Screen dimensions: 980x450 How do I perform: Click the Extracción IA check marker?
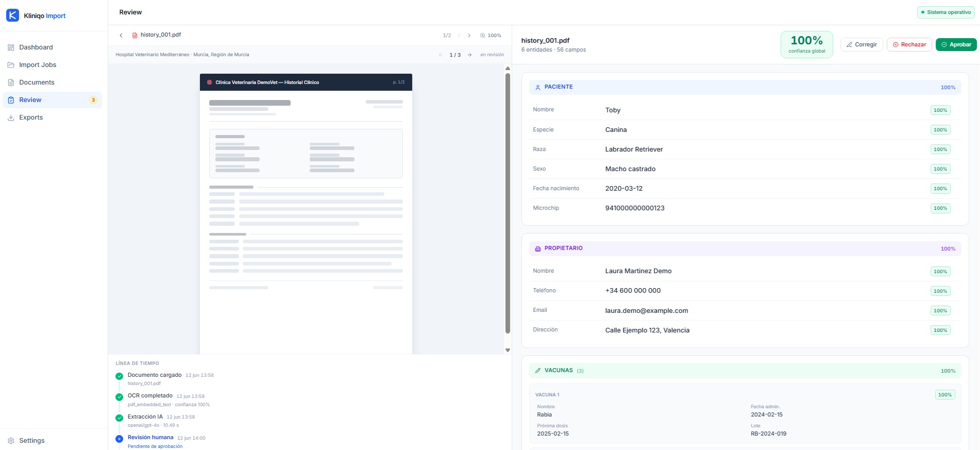pos(120,418)
